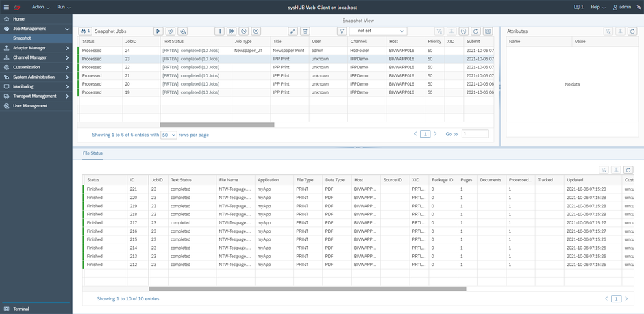Click the fast-forward (continue) job icon

click(x=232, y=31)
